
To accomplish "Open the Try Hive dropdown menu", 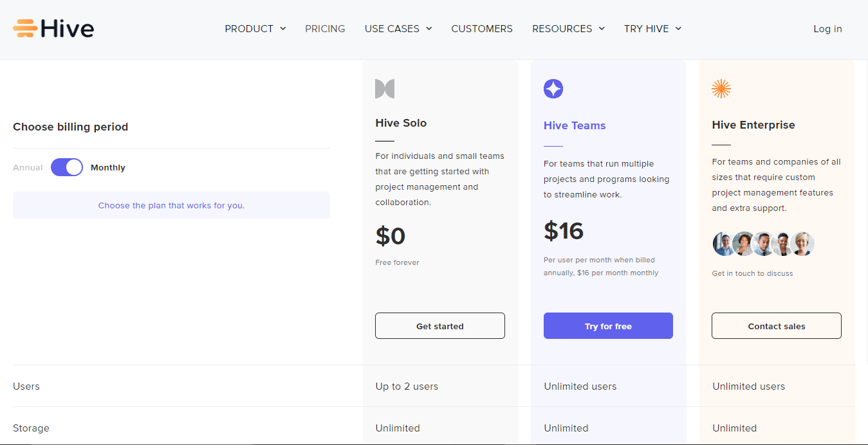I will coord(652,28).
